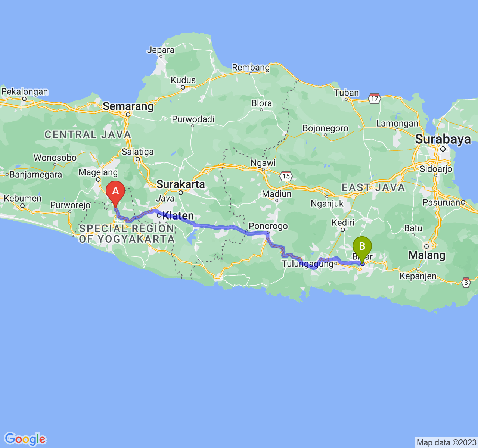Click the Nganjuk town label
Screen dimensions: 478x448
[x=327, y=204]
